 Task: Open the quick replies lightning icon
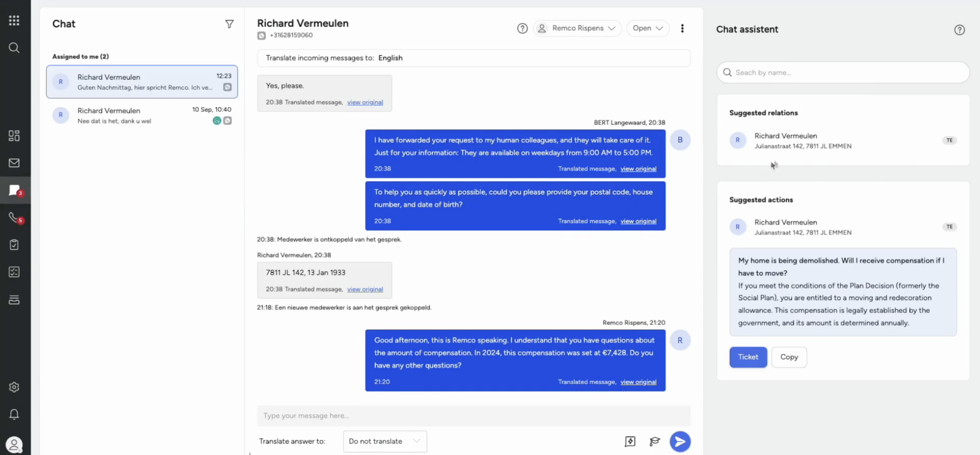[x=630, y=441]
